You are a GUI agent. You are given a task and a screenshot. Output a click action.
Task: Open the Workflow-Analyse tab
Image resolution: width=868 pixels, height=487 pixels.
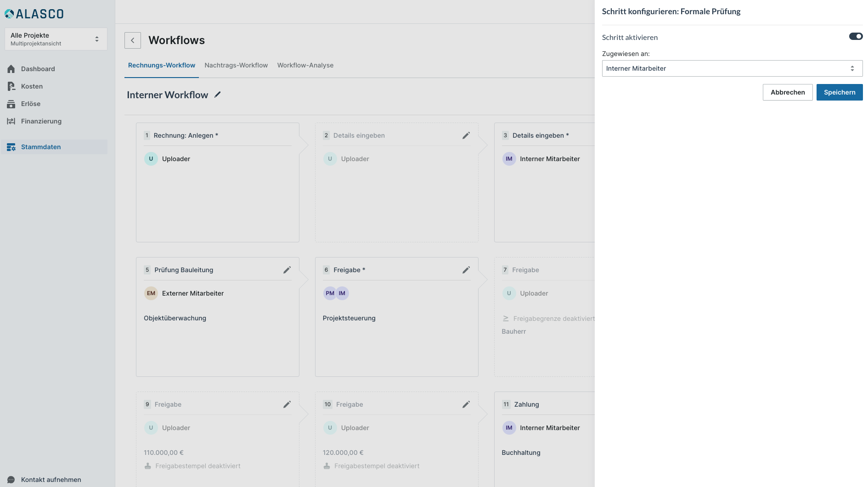(305, 65)
